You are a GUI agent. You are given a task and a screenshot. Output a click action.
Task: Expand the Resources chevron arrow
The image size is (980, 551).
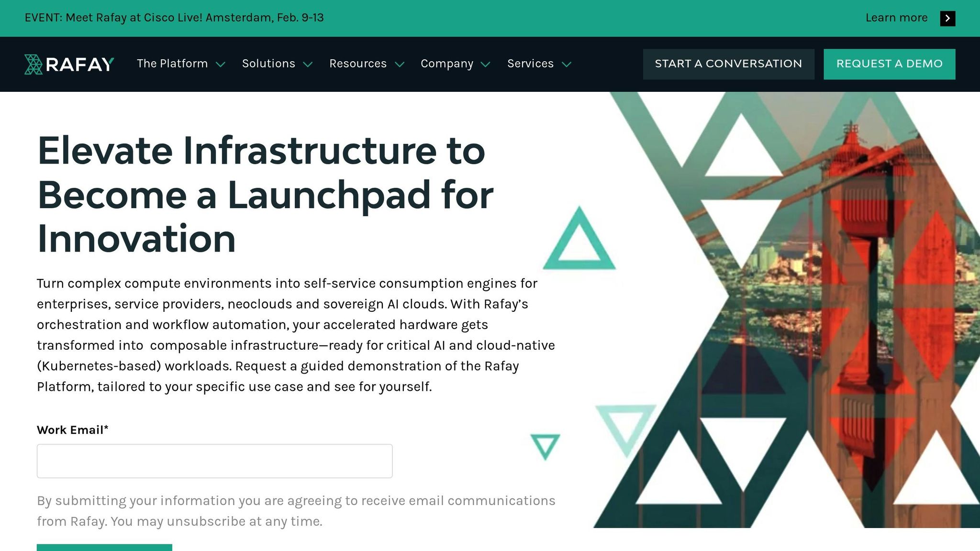400,65
